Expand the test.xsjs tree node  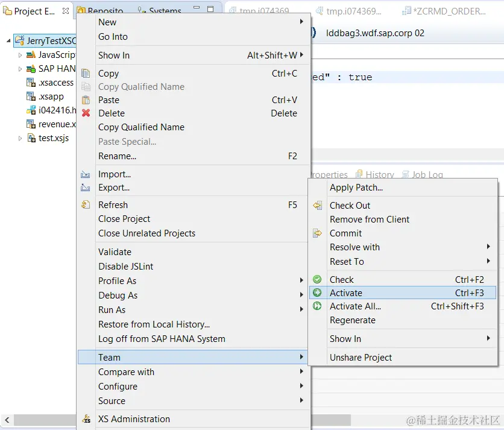pyautogui.click(x=20, y=138)
